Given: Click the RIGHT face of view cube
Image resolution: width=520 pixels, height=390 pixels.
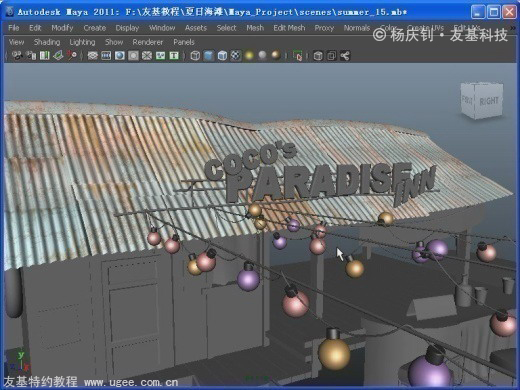Looking at the screenshot, I should 488,101.
